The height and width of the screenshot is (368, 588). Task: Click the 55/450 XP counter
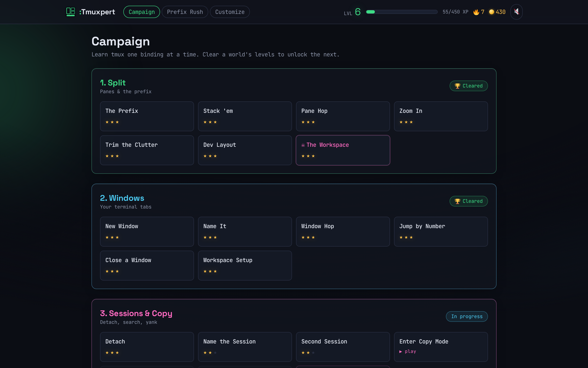(x=455, y=12)
